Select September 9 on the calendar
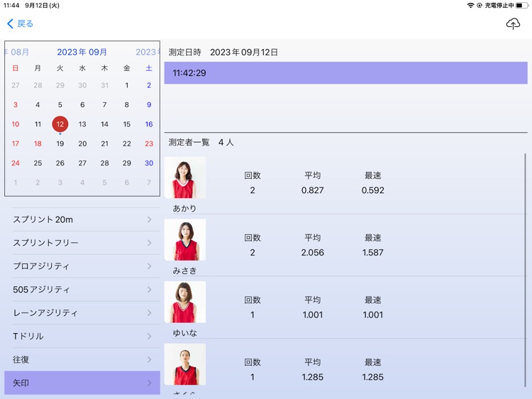The height and width of the screenshot is (399, 532). click(149, 104)
